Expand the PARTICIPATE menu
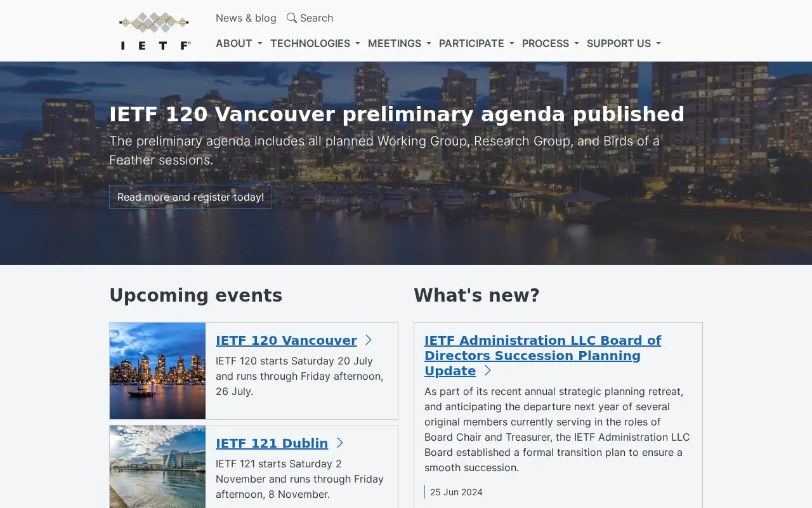812x508 pixels. point(476,43)
